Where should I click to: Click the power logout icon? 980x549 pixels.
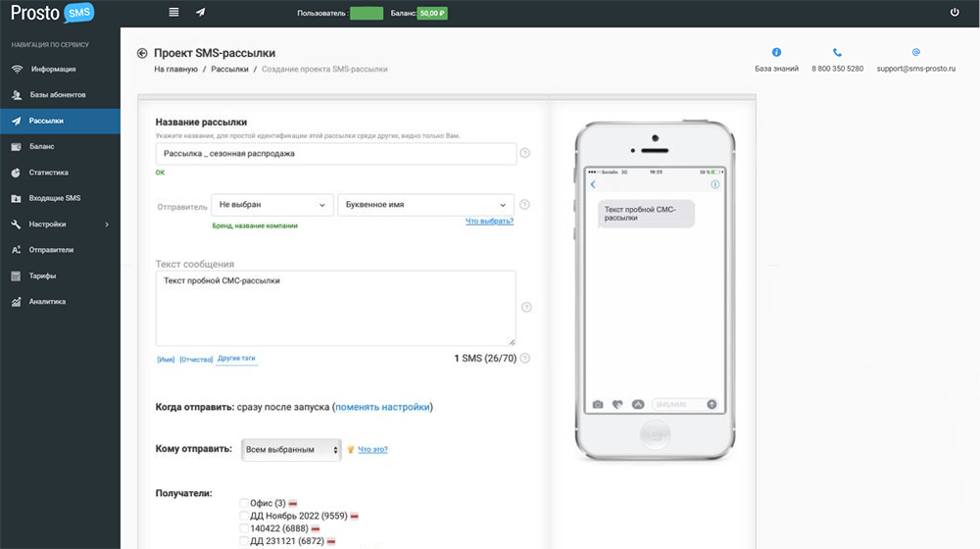point(955,13)
